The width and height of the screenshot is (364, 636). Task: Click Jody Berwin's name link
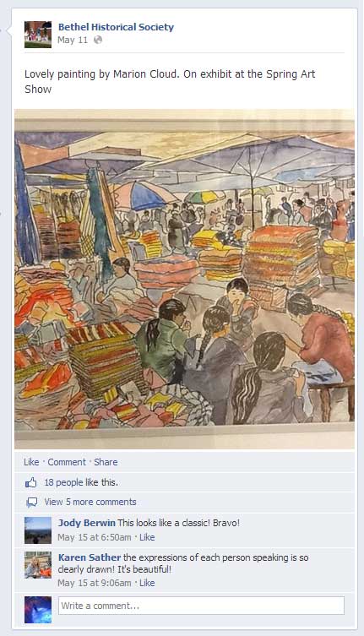[87, 523]
